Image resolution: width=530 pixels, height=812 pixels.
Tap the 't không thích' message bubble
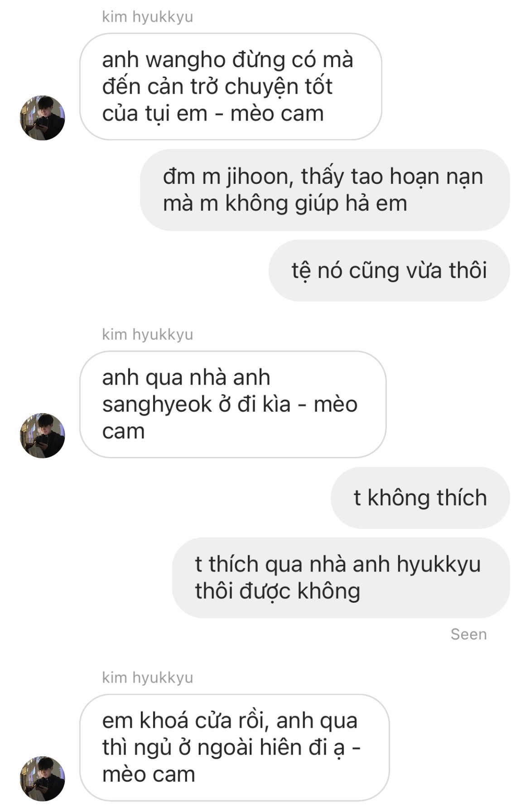pos(420,498)
